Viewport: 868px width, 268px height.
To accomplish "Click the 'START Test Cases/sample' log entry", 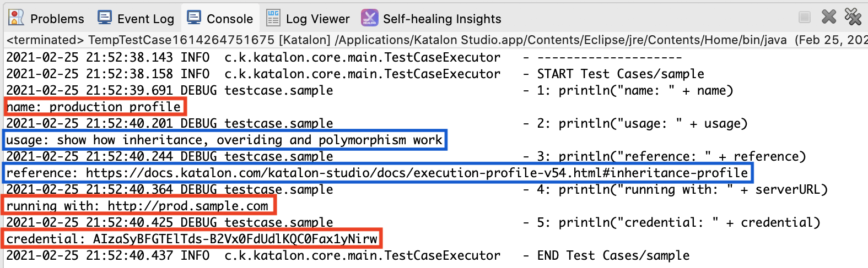I will coord(620,74).
